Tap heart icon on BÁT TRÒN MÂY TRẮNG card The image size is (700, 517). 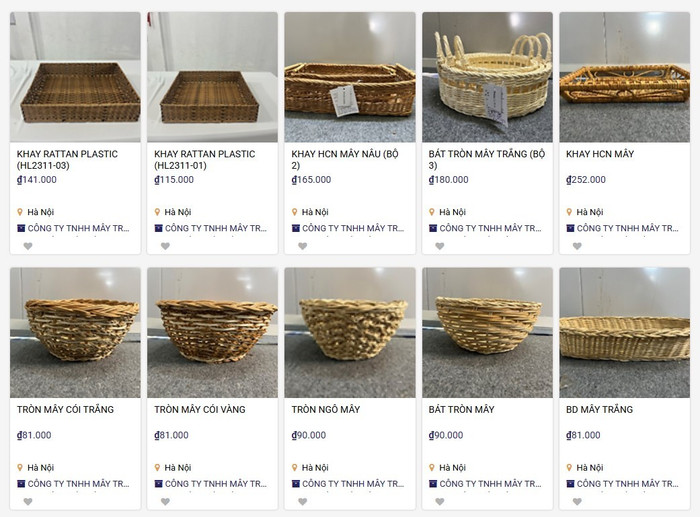[439, 246]
